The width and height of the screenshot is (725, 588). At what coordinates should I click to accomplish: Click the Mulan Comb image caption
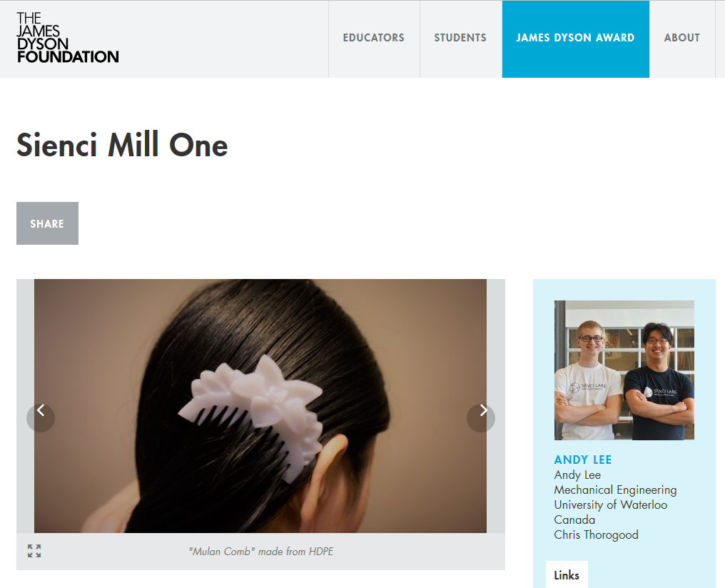260,552
